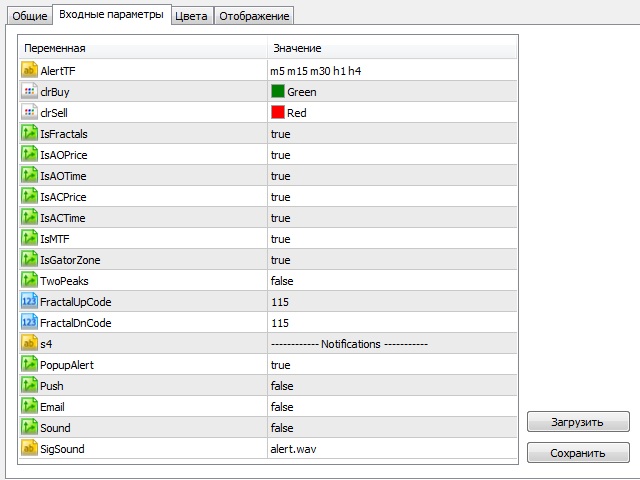
Task: Select the Red color name text
Action: tap(297, 113)
